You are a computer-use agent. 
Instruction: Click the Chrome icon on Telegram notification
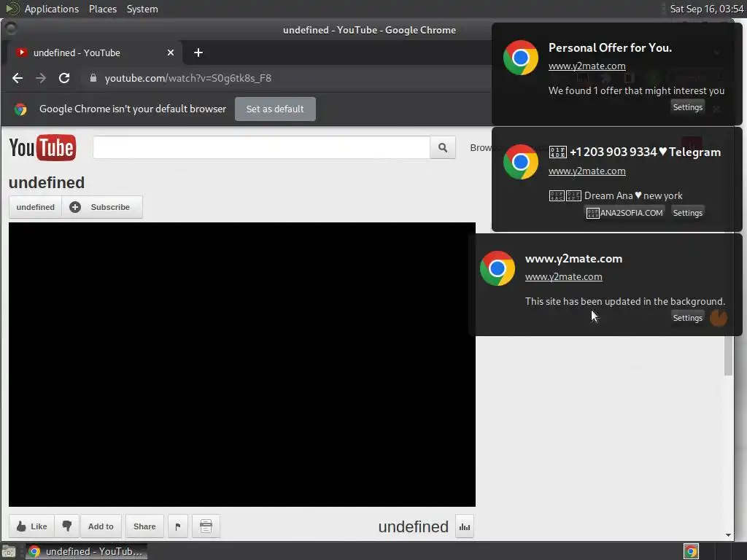tap(521, 162)
